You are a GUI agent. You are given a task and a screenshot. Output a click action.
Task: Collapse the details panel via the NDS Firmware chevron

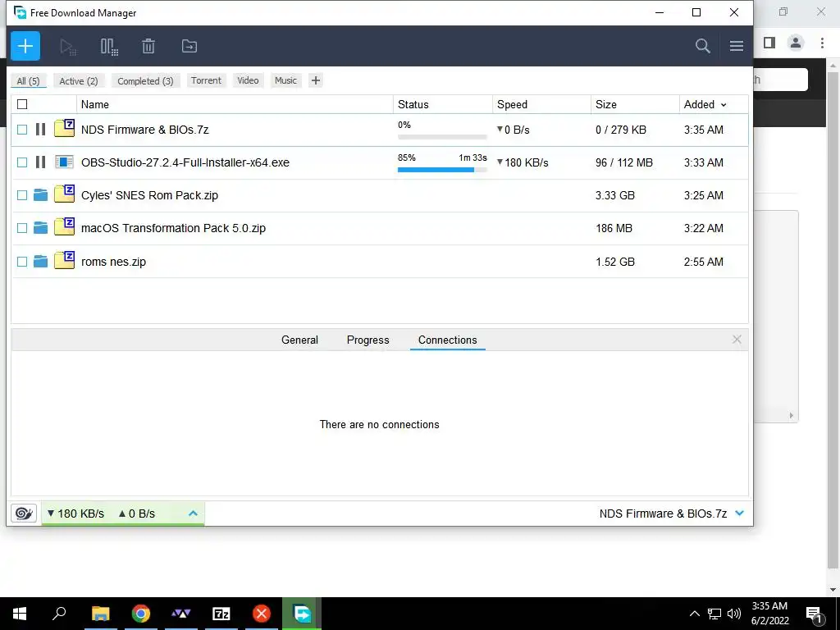(x=740, y=514)
